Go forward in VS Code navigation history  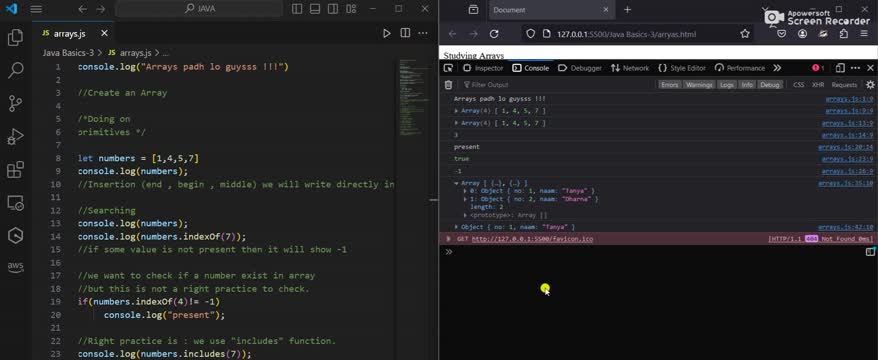pos(100,9)
